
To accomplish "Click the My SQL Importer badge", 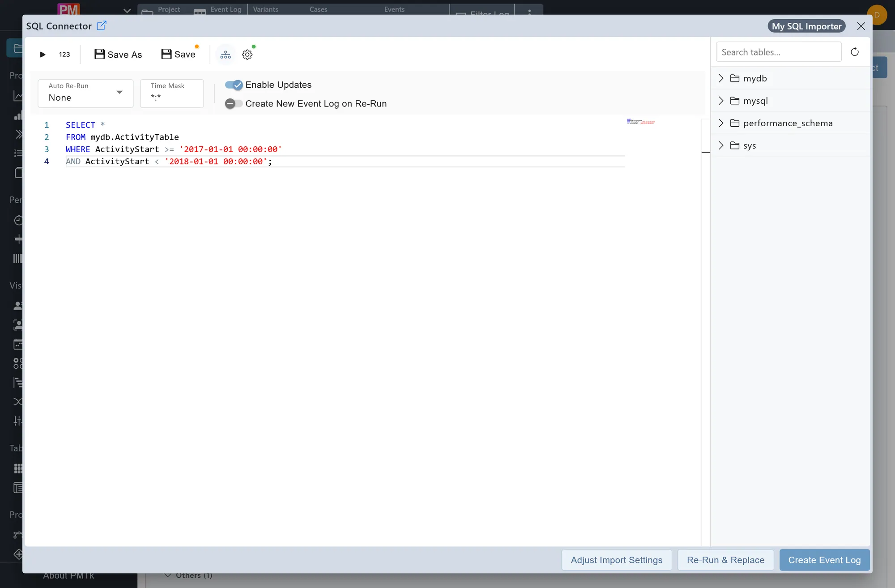I will 806,26.
